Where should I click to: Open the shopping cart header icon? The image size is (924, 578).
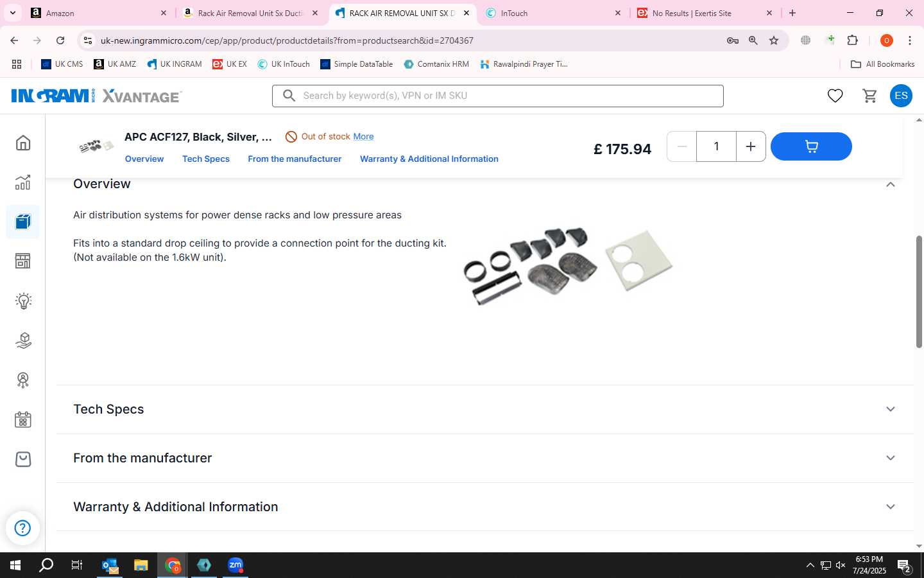pos(869,96)
